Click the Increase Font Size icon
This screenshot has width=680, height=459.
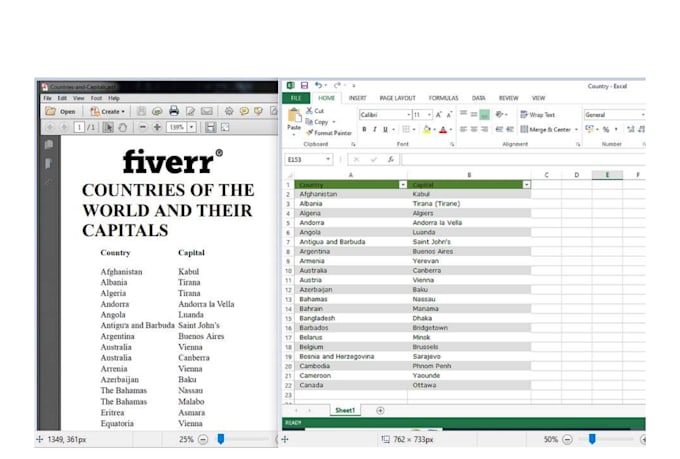click(x=439, y=115)
